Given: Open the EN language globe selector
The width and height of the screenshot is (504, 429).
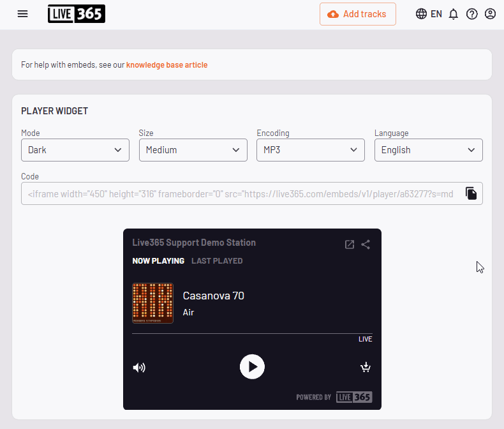Looking at the screenshot, I should (429, 14).
